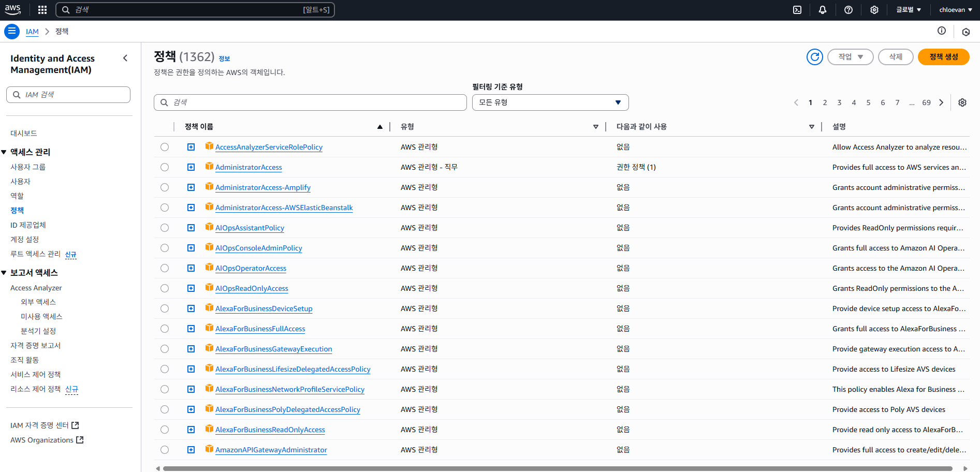Open the AWS home logo

pos(12,9)
